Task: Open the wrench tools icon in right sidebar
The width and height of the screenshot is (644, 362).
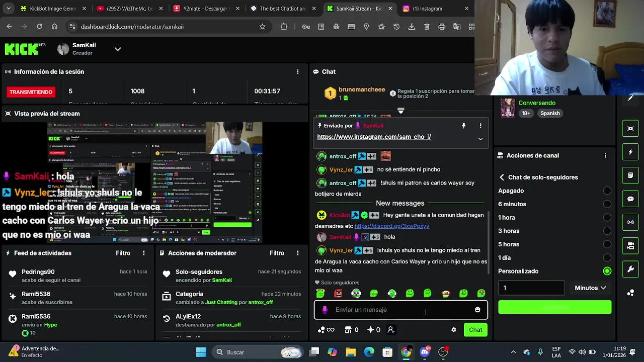Action: (630, 269)
